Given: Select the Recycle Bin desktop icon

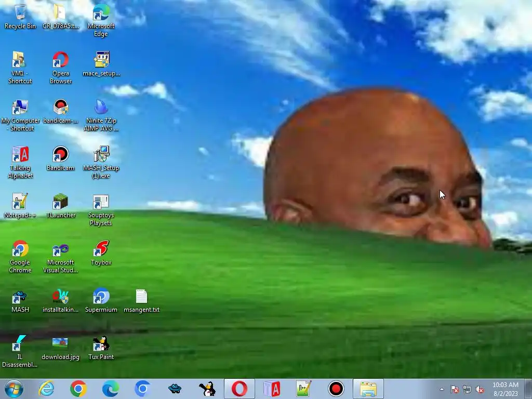Looking at the screenshot, I should (x=20, y=16).
